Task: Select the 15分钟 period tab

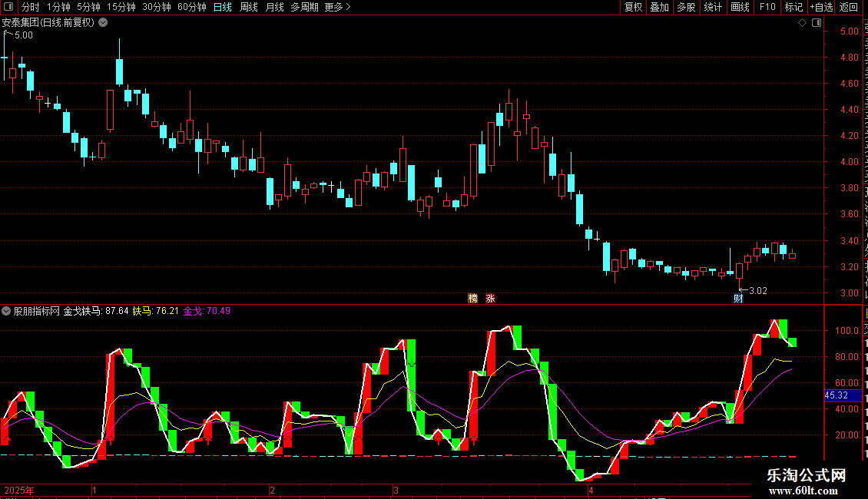Action: pyautogui.click(x=121, y=7)
